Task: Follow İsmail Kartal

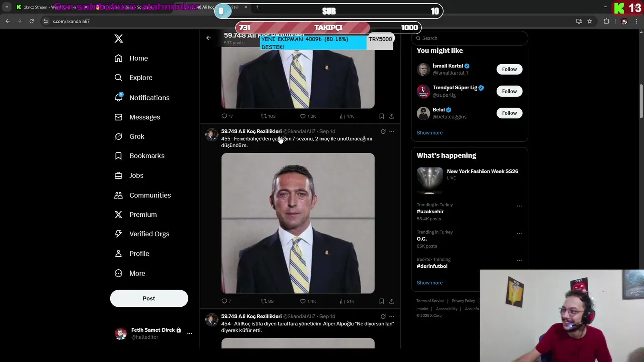Action: [x=509, y=69]
